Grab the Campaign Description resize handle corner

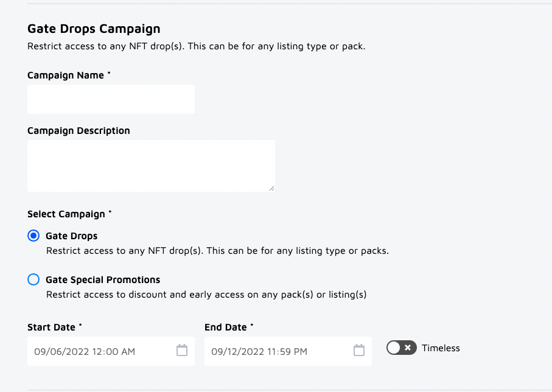(271, 188)
